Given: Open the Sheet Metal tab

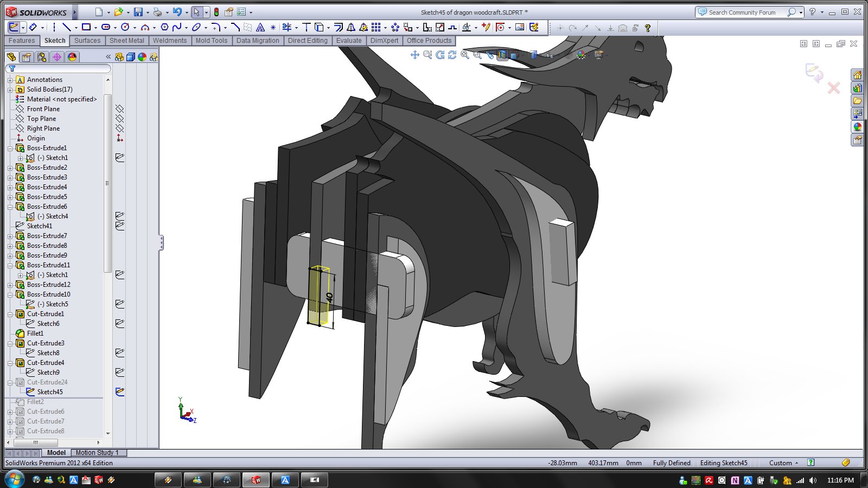Looking at the screenshot, I should (x=126, y=41).
